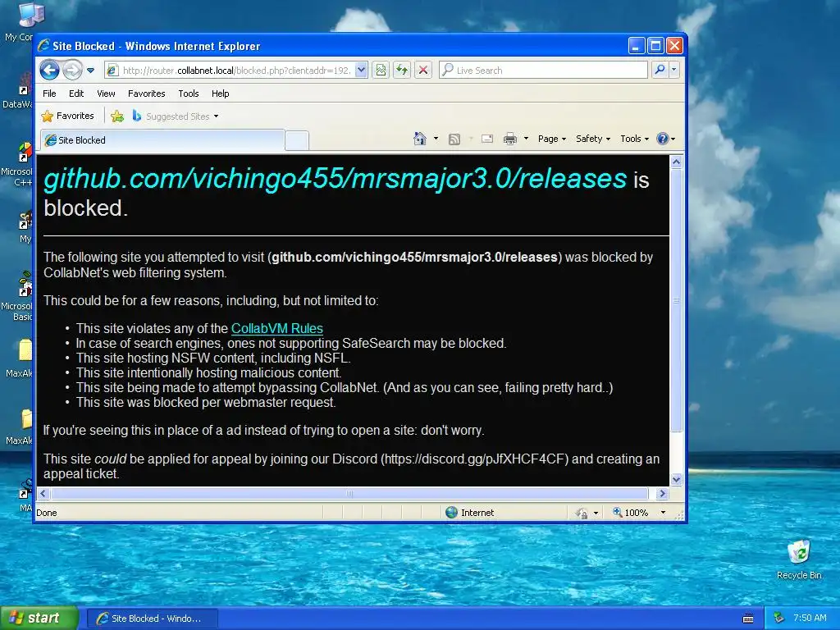This screenshot has height=630, width=840.
Task: Click the tray safely-remove hardware icon
Action: pos(779,619)
